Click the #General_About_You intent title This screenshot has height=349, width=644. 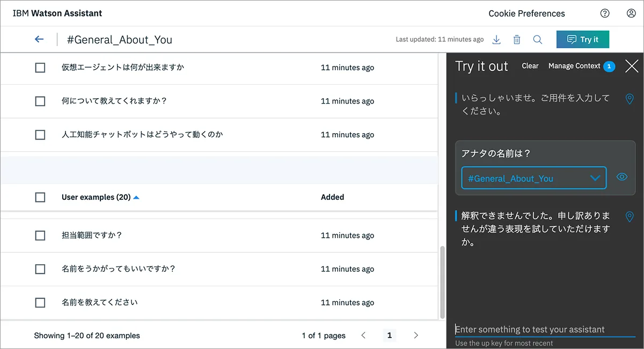(119, 40)
